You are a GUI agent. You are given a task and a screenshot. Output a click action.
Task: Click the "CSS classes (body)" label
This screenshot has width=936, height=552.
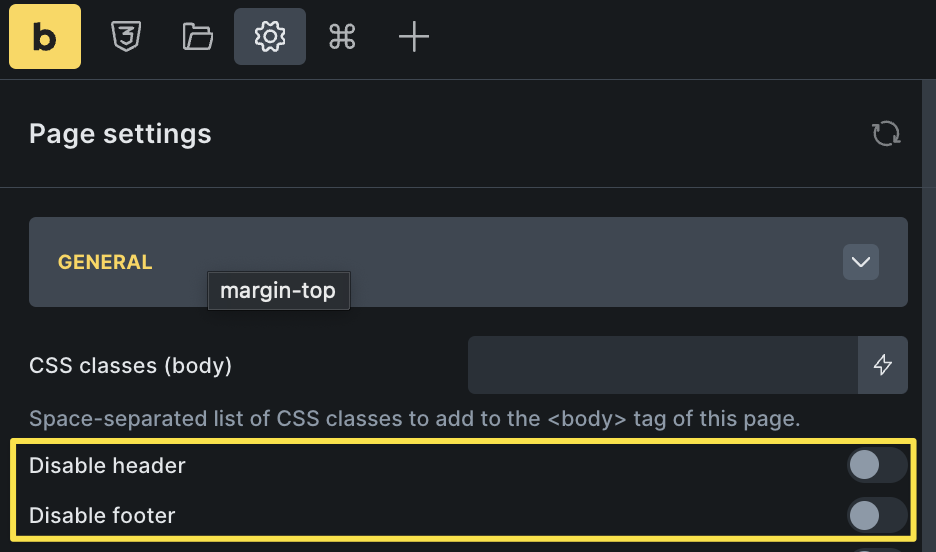click(x=130, y=365)
